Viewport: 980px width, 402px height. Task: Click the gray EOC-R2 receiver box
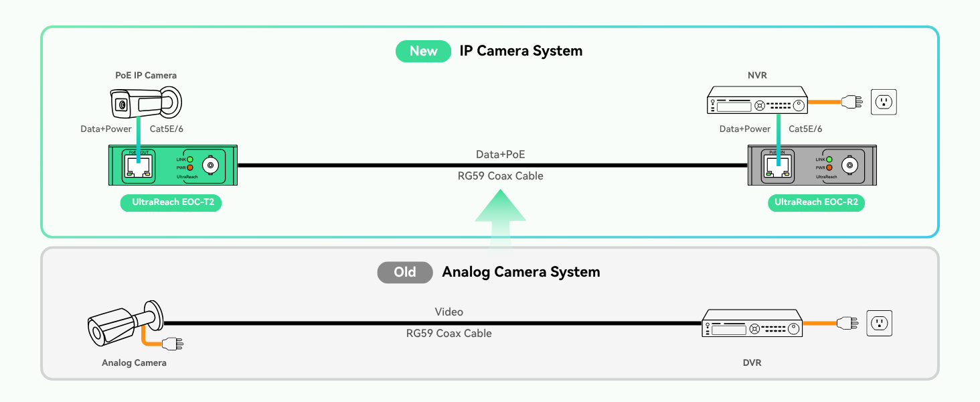click(812, 165)
